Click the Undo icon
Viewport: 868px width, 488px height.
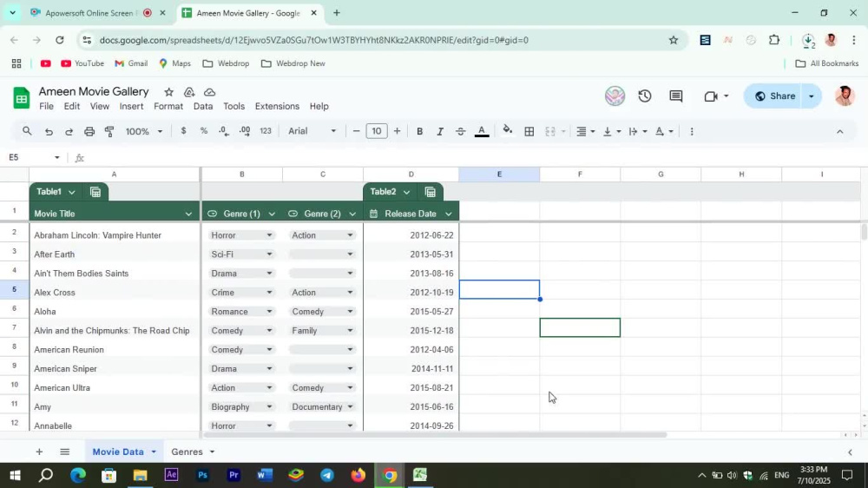(x=49, y=131)
